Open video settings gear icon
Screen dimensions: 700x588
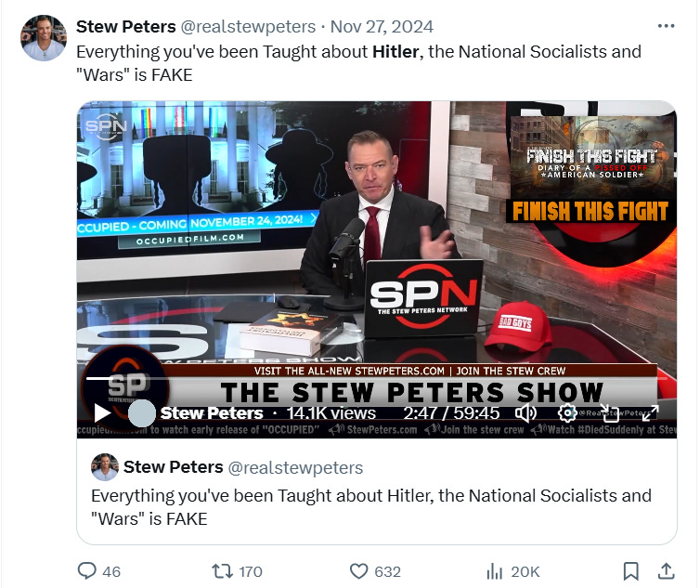pyautogui.click(x=567, y=412)
